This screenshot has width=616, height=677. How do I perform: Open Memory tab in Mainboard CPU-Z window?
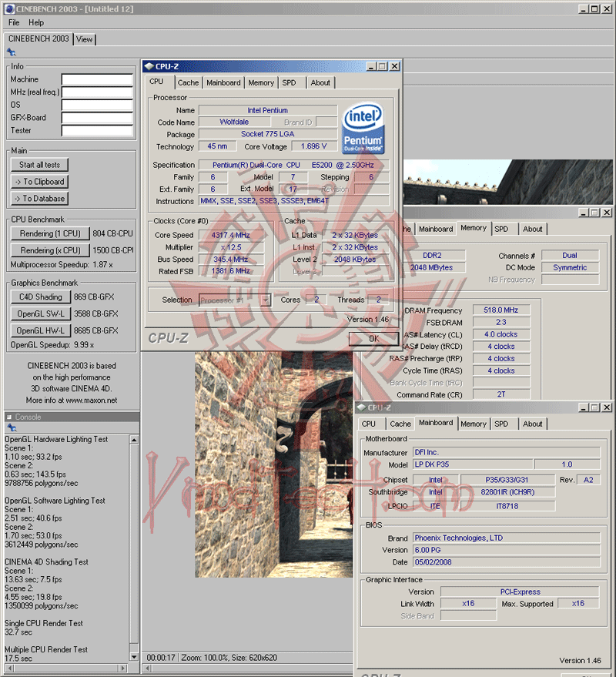[x=473, y=424]
